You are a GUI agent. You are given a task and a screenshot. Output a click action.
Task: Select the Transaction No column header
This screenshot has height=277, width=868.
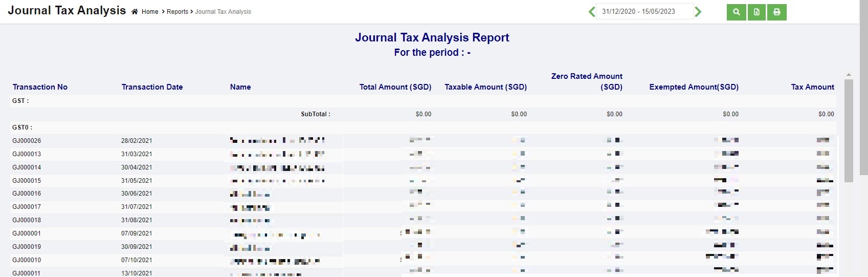point(40,87)
